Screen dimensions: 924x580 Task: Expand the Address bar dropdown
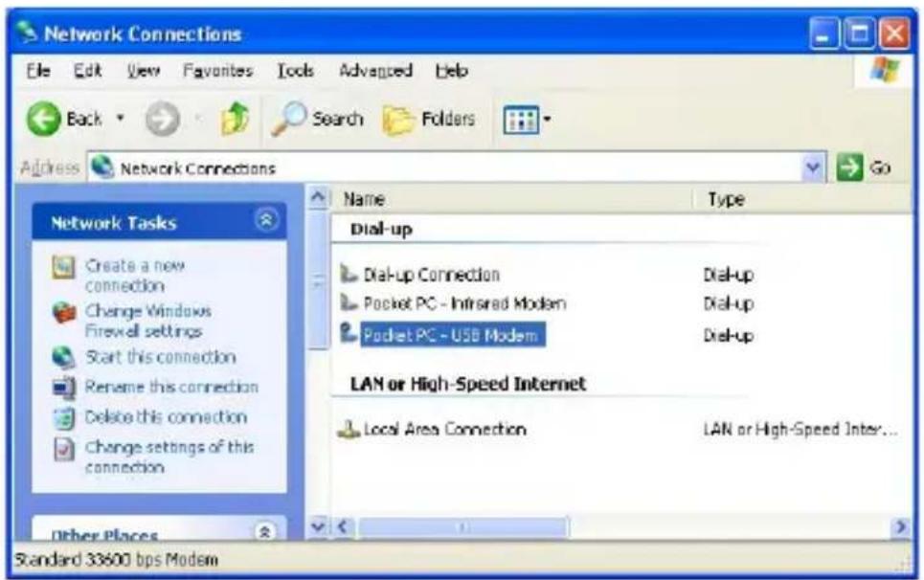pos(813,167)
